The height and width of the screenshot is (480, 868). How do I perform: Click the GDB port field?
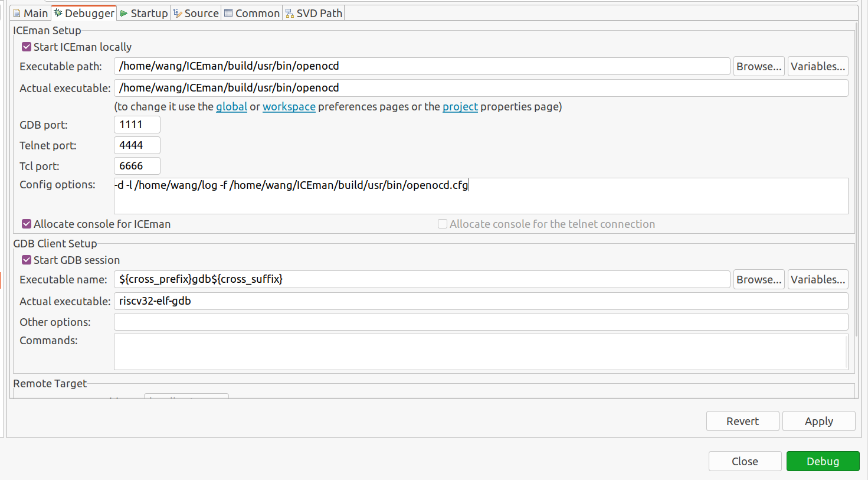(137, 125)
